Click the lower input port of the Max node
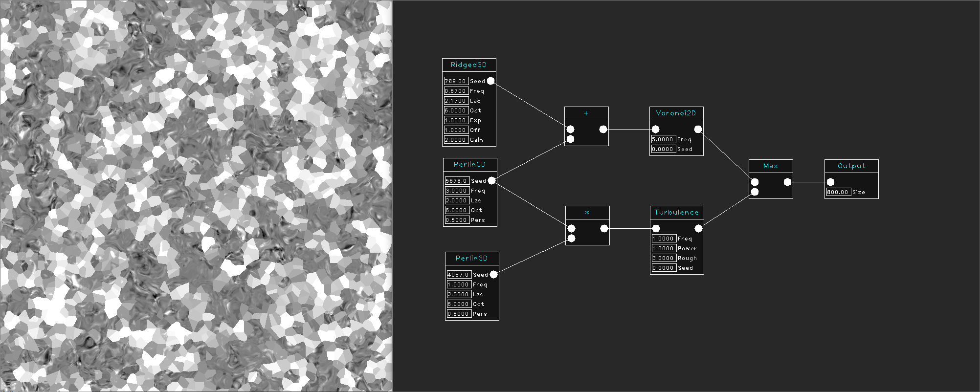 [755, 192]
